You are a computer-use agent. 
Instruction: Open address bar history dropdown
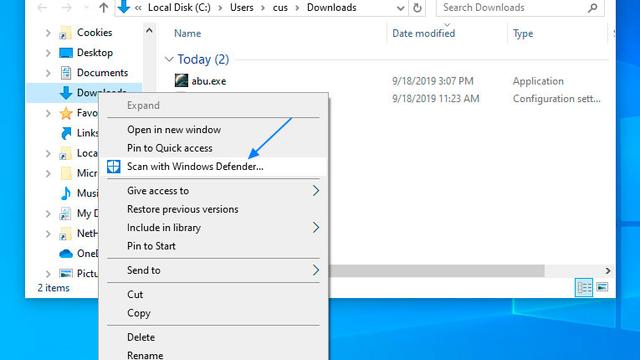400,8
